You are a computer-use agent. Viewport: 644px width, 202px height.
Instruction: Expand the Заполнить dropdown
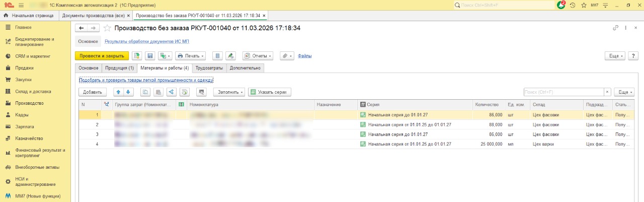(x=229, y=92)
